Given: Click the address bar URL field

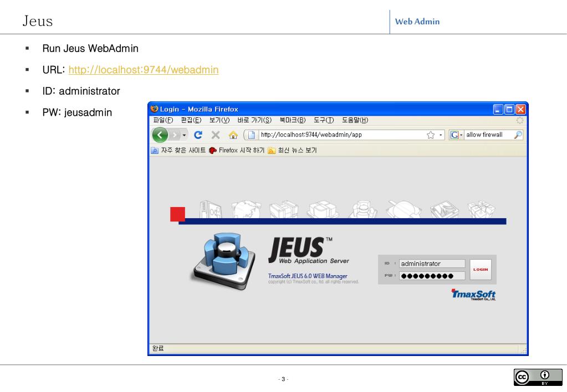Looking at the screenshot, I should click(x=342, y=135).
